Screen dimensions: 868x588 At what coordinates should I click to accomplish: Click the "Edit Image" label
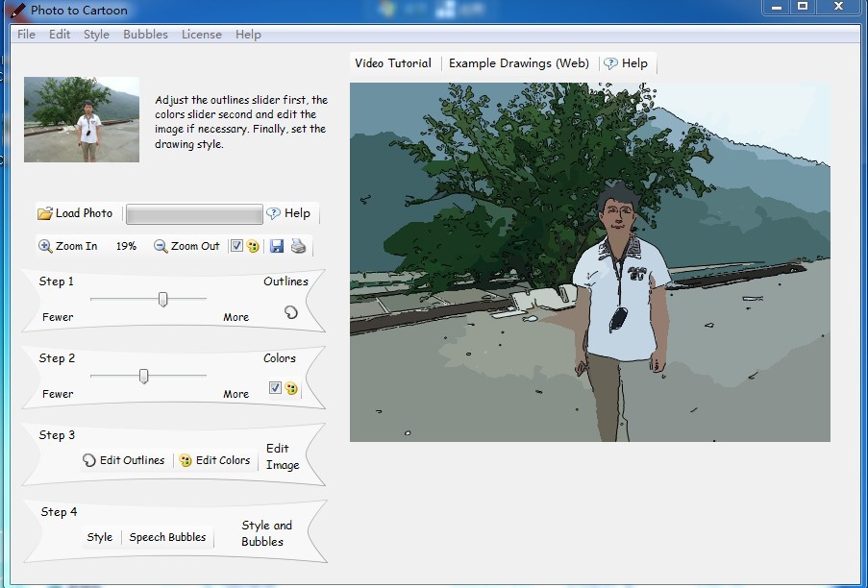tap(283, 457)
